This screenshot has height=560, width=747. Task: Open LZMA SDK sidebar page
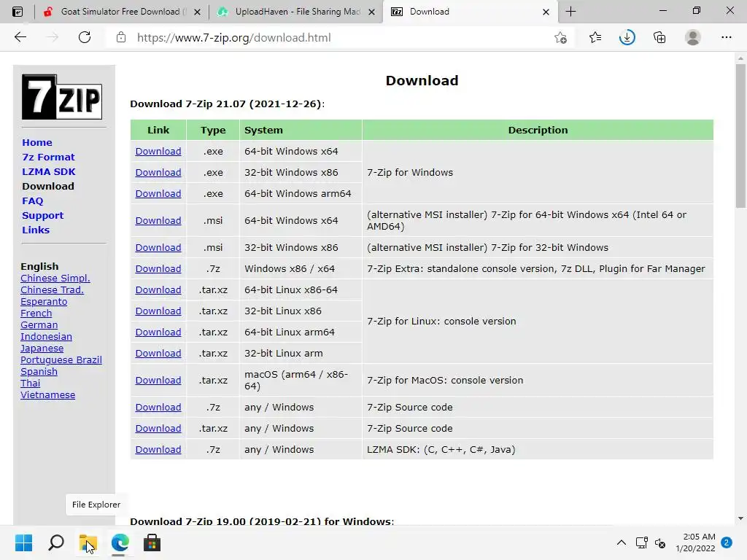coord(49,171)
